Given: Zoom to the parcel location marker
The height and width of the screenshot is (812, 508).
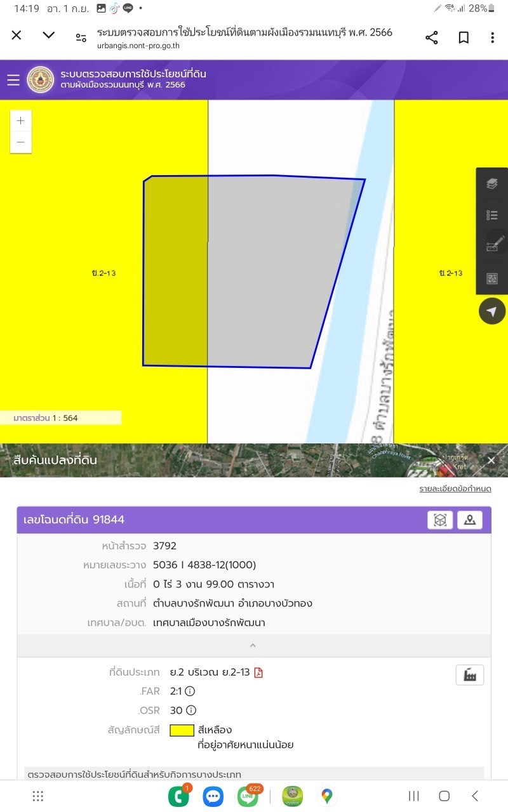Looking at the screenshot, I should click(x=470, y=520).
